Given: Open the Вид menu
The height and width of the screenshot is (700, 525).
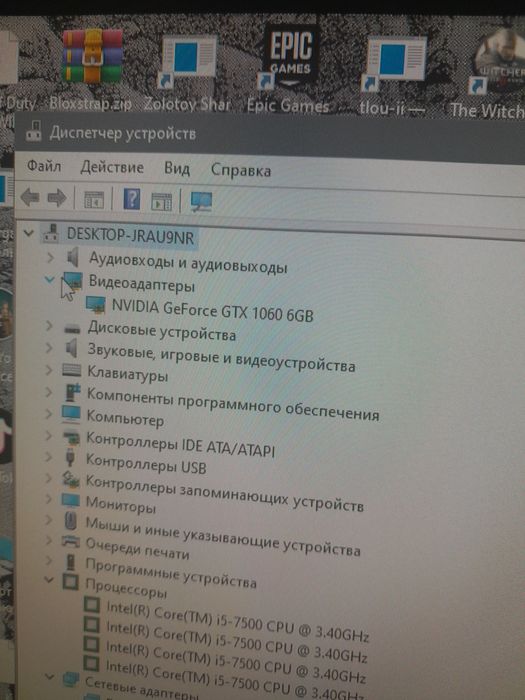Looking at the screenshot, I should click(x=177, y=169).
